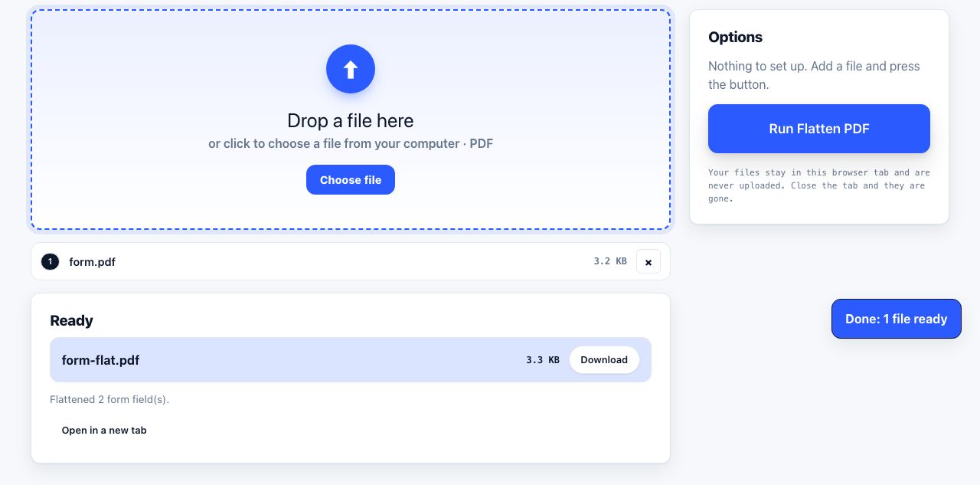Viewport: 980px width, 485px height.
Task: Click the Ready heading
Action: [x=72, y=321]
